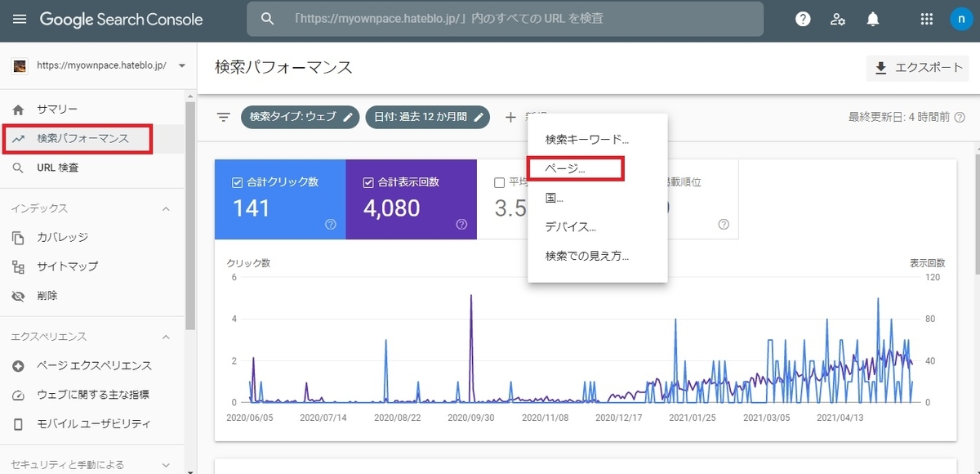Click help icon on 掲載順位 card
The image size is (980, 474).
click(x=724, y=224)
